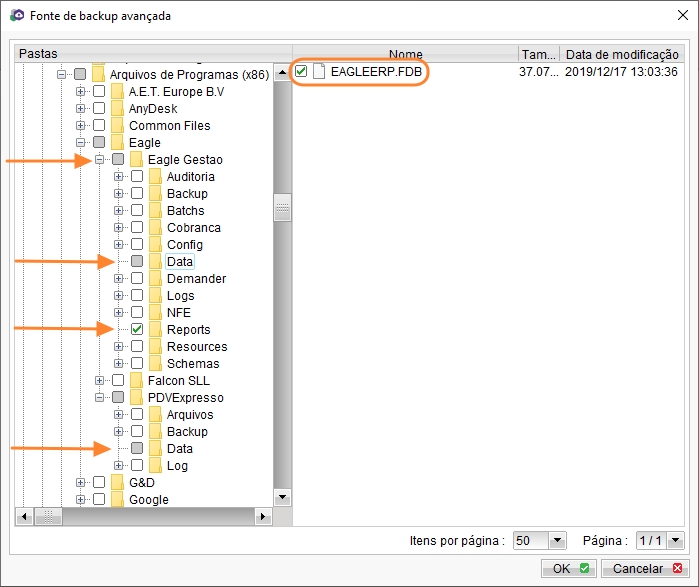The height and width of the screenshot is (587, 699).
Task: Uncheck the EAGLEERP.FDB file checkbox
Action: pyautogui.click(x=301, y=71)
